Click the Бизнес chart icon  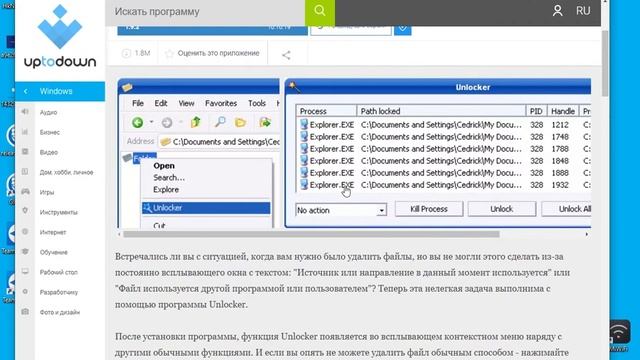coord(25,132)
